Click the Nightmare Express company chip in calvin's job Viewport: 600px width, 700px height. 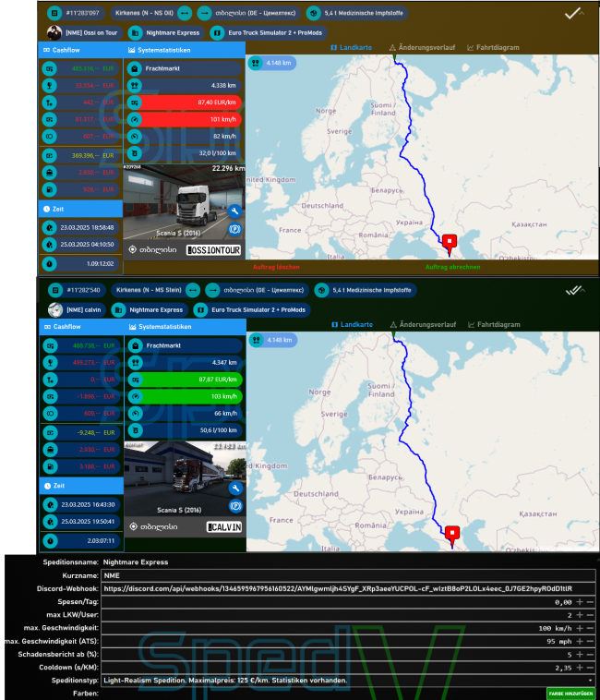[x=150, y=309]
